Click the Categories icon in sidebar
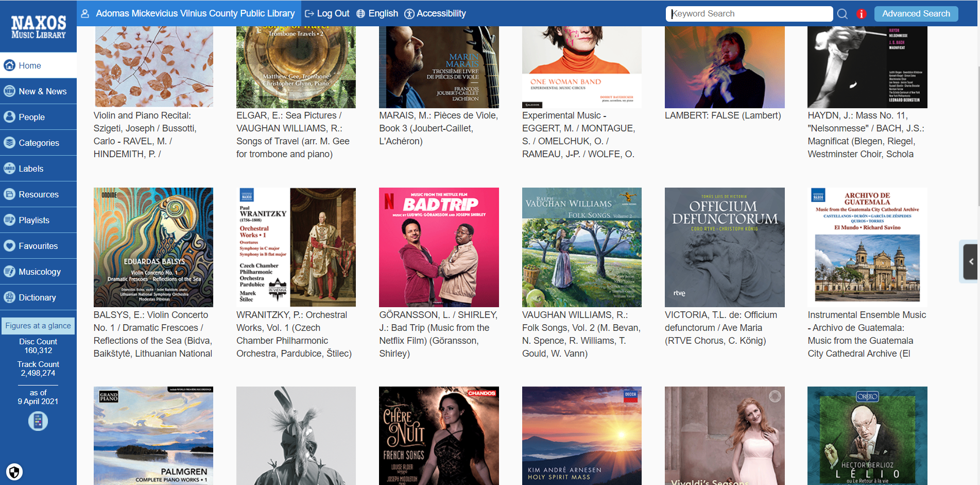Screen dimensions: 980x485 pyautogui.click(x=9, y=143)
